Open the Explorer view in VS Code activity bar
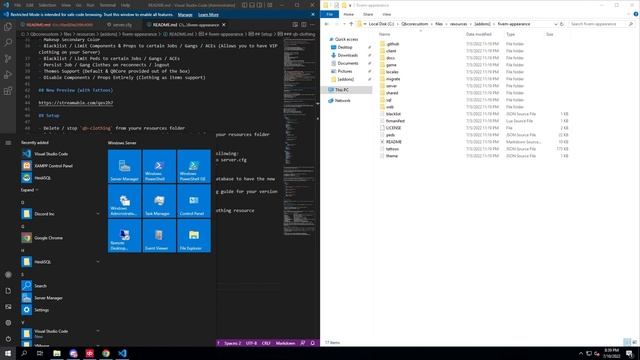 pos(8,27)
